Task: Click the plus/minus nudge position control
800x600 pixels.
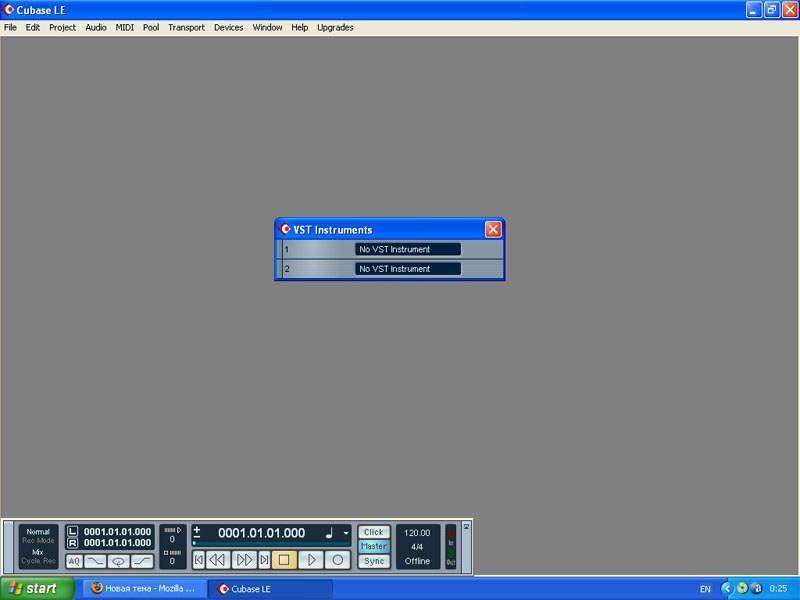Action: pyautogui.click(x=197, y=533)
